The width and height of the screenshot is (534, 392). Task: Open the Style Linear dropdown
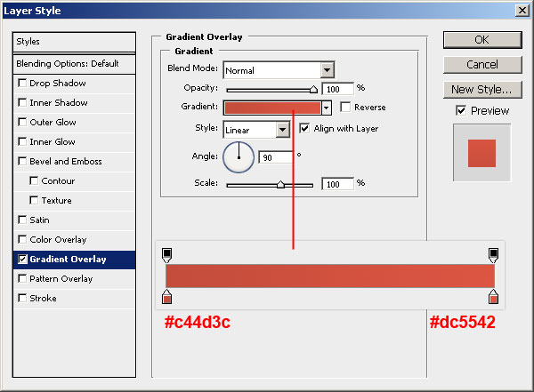282,130
